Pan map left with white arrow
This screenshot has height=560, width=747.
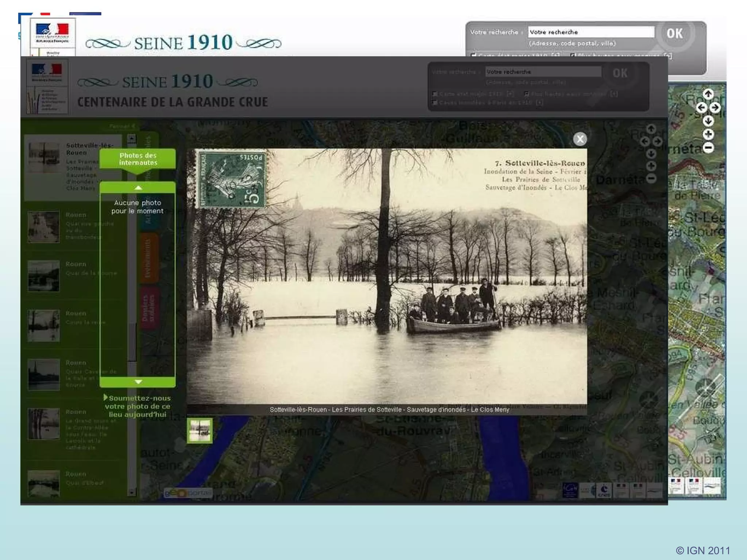(x=701, y=108)
